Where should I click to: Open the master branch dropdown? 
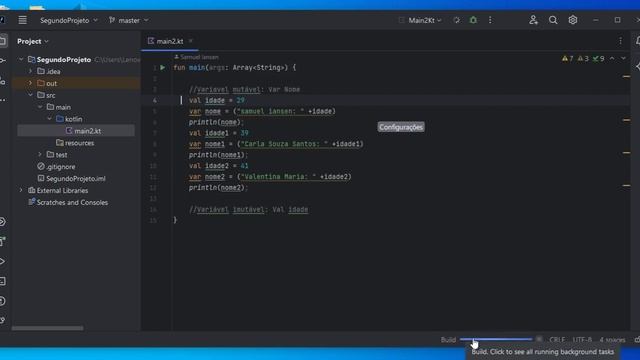click(x=129, y=20)
